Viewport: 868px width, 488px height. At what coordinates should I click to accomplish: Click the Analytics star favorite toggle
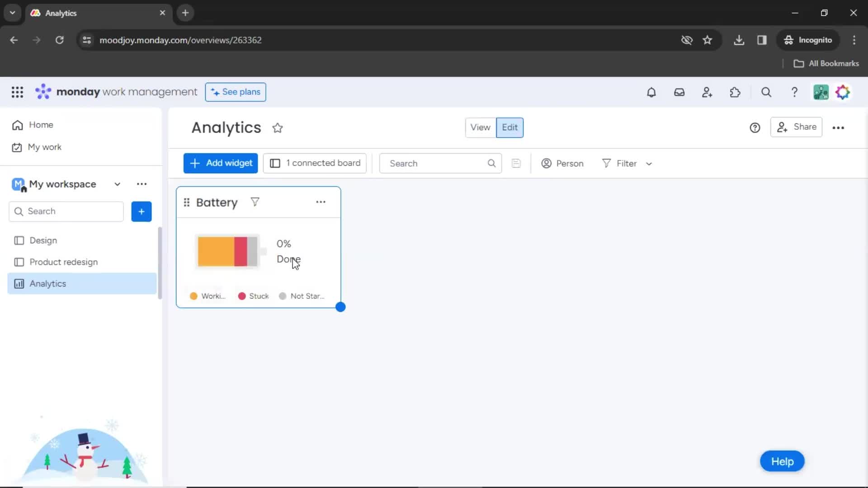[x=277, y=127]
